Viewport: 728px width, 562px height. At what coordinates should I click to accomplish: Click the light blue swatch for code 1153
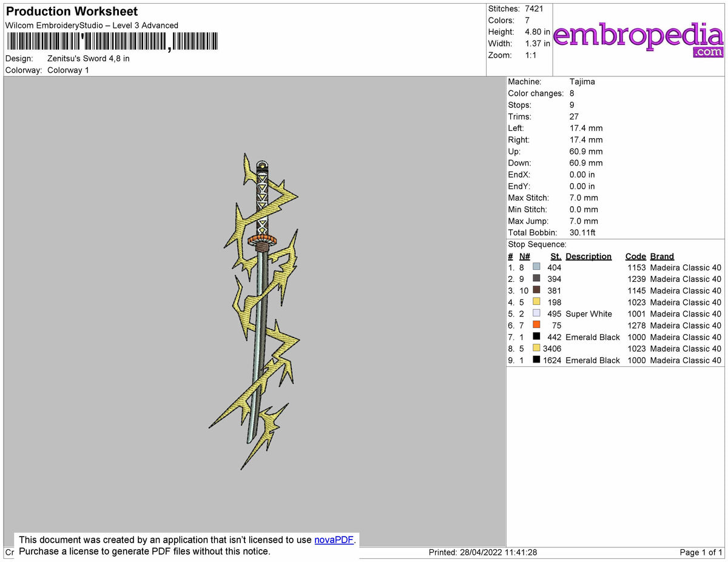tap(536, 267)
